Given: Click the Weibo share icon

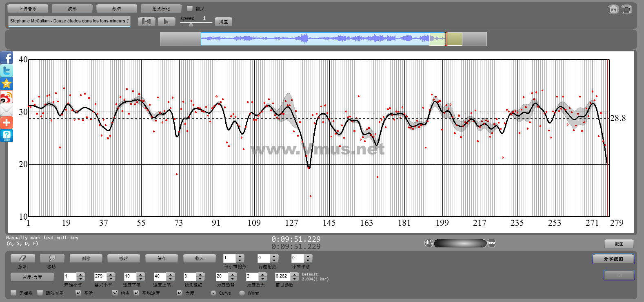Looking at the screenshot, I should (7, 97).
